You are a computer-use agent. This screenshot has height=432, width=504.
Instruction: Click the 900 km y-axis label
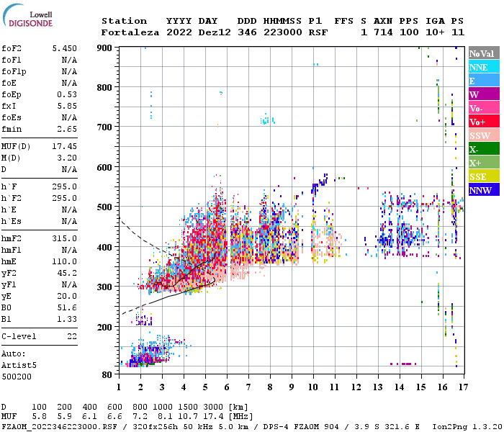104,48
